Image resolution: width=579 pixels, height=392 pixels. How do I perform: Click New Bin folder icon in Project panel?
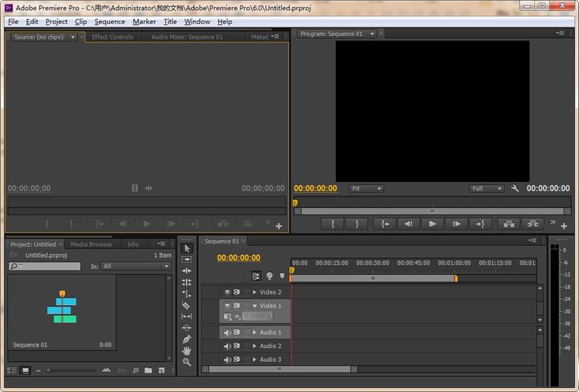tap(149, 370)
